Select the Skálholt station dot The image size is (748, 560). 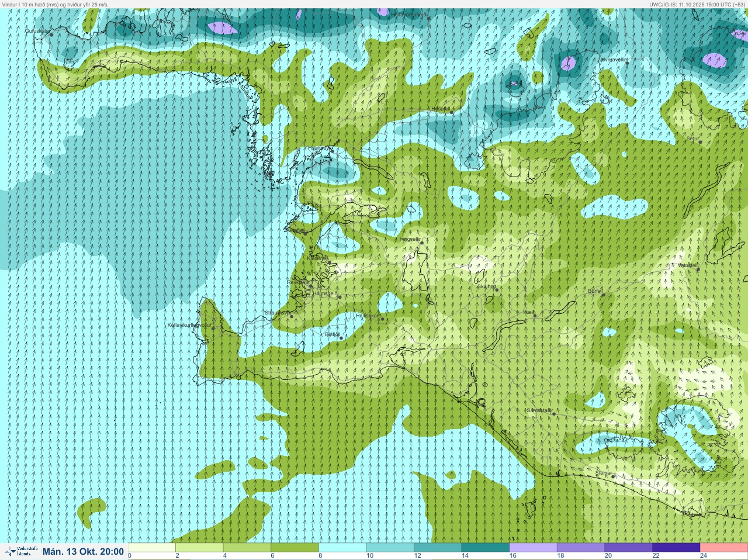pyautogui.click(x=497, y=289)
